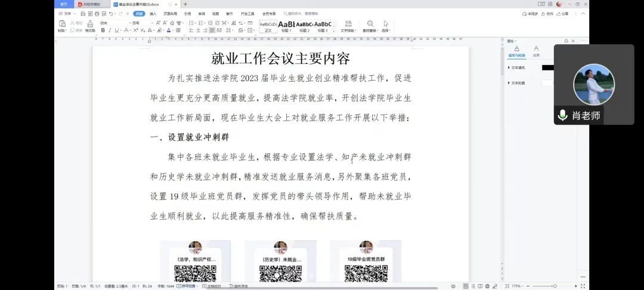Click the 分享 share button
The height and width of the screenshot is (290, 644).
click(x=563, y=13)
